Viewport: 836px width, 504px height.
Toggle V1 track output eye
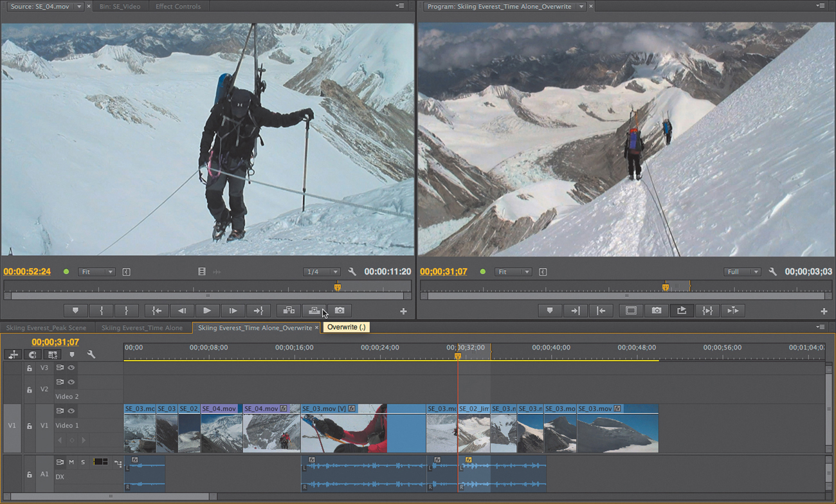coord(71,411)
